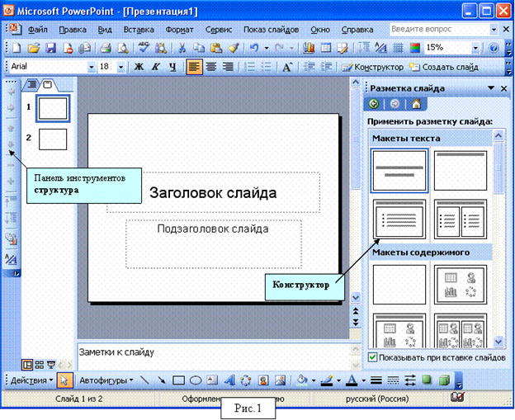This screenshot has width=515, height=420.
Task: Click the New presentation icon
Action: pos(17,49)
